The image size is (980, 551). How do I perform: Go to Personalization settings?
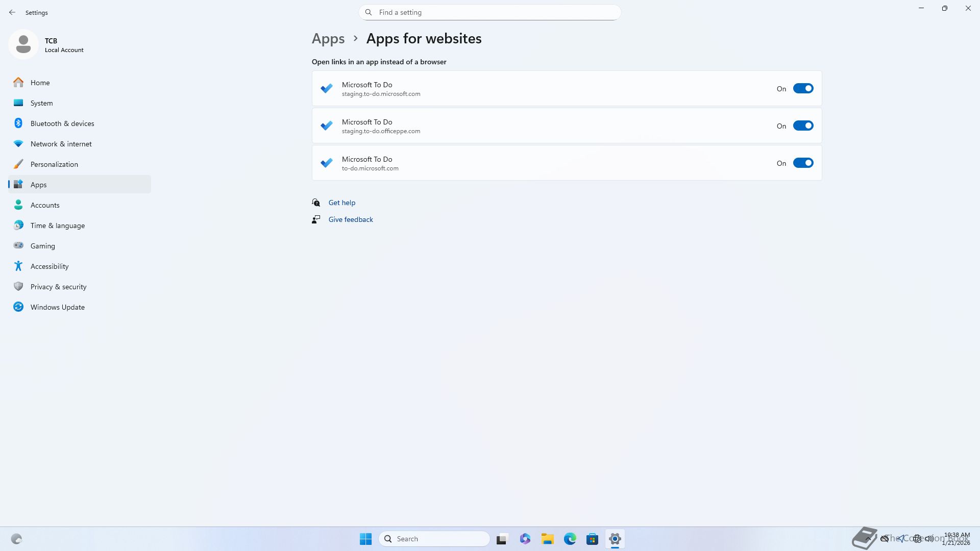tap(54, 164)
